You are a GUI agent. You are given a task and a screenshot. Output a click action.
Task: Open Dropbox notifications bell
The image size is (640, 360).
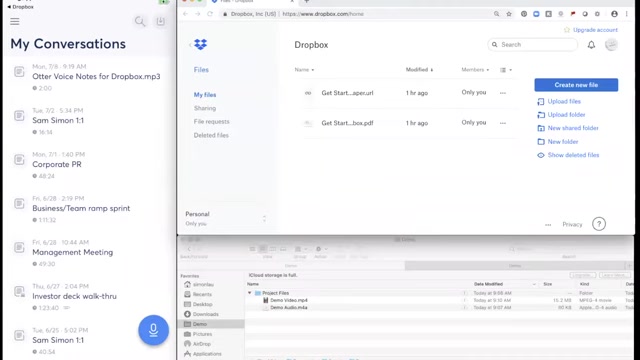coord(591,45)
